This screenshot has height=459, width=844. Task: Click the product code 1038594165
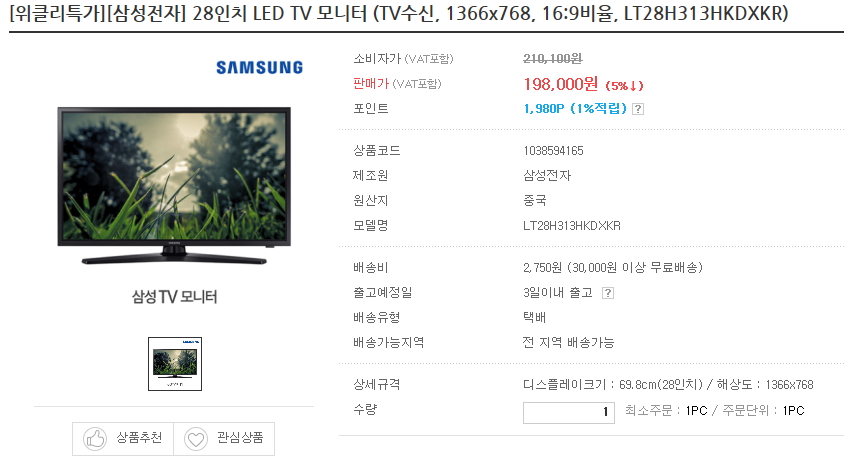(x=553, y=151)
